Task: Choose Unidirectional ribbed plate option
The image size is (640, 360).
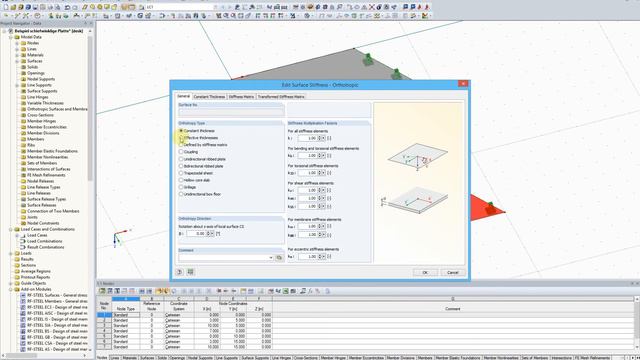Action: 181,159
